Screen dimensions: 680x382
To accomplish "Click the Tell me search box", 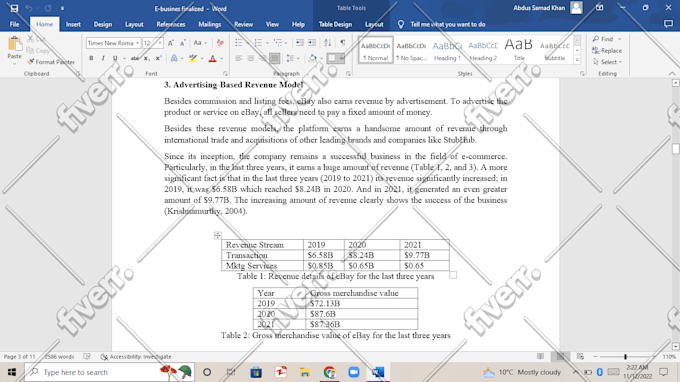I will coord(448,24).
